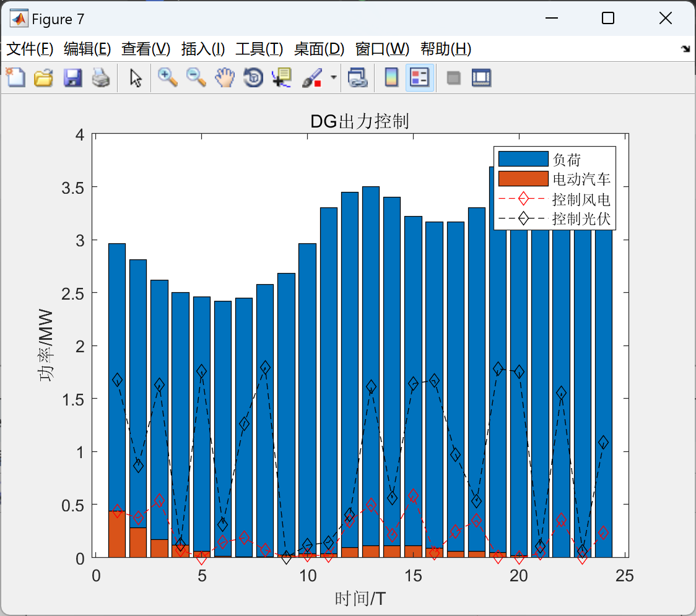
Task: Click the dock figure arrow at menu right
Action: pyautogui.click(x=686, y=49)
